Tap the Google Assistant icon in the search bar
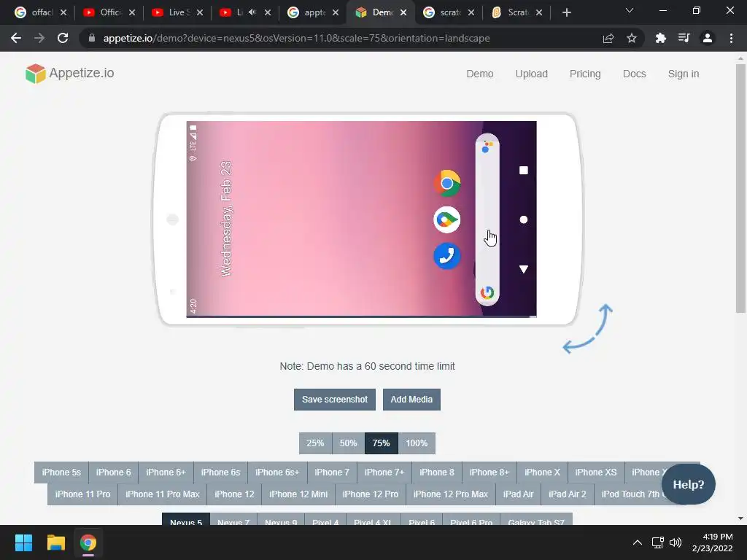Image resolution: width=747 pixels, height=560 pixels. (x=487, y=147)
